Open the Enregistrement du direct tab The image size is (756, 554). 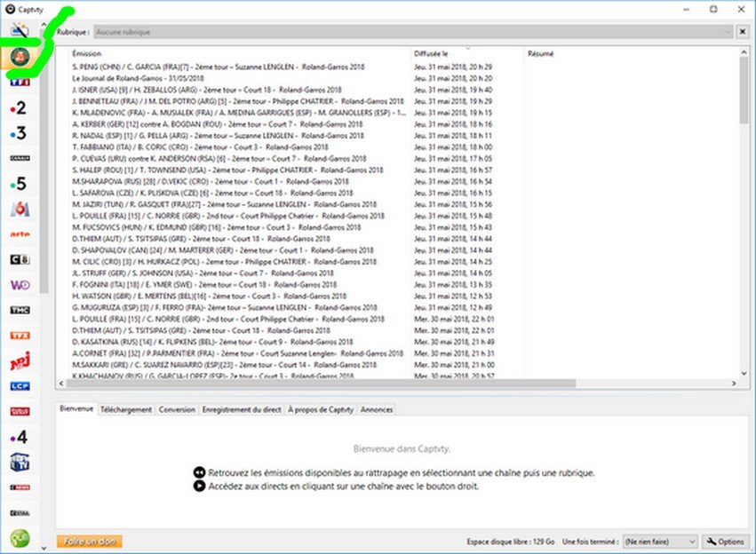tap(242, 409)
